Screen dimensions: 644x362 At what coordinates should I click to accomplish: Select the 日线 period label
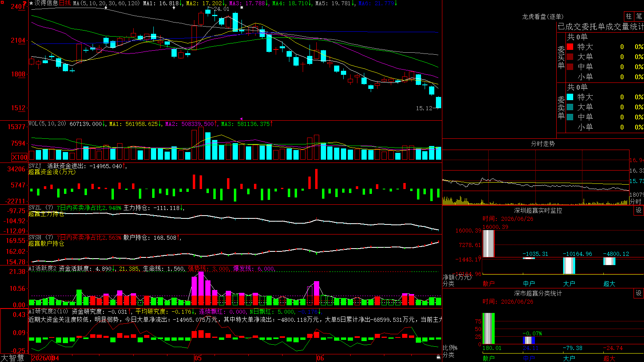pyautogui.click(x=65, y=3)
